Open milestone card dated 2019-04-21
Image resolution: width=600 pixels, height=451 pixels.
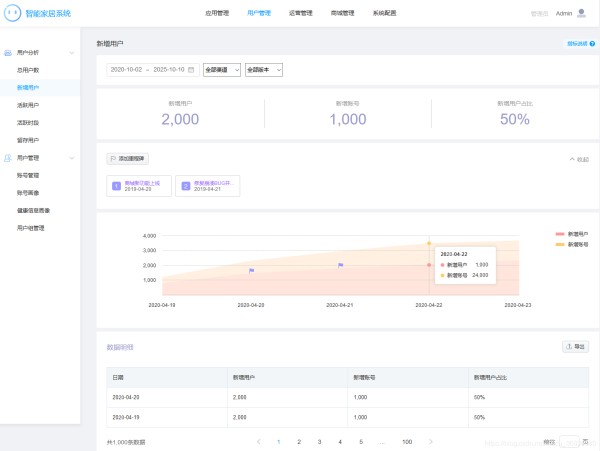208,186
